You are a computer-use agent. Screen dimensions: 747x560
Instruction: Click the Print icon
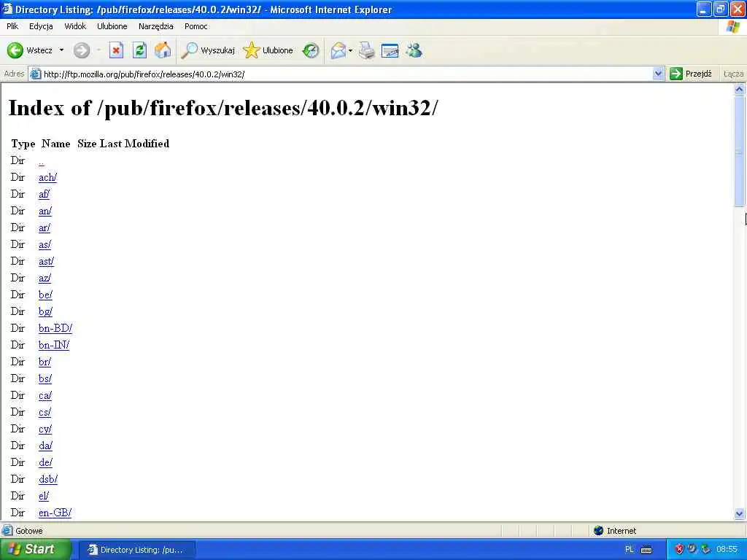[367, 50]
